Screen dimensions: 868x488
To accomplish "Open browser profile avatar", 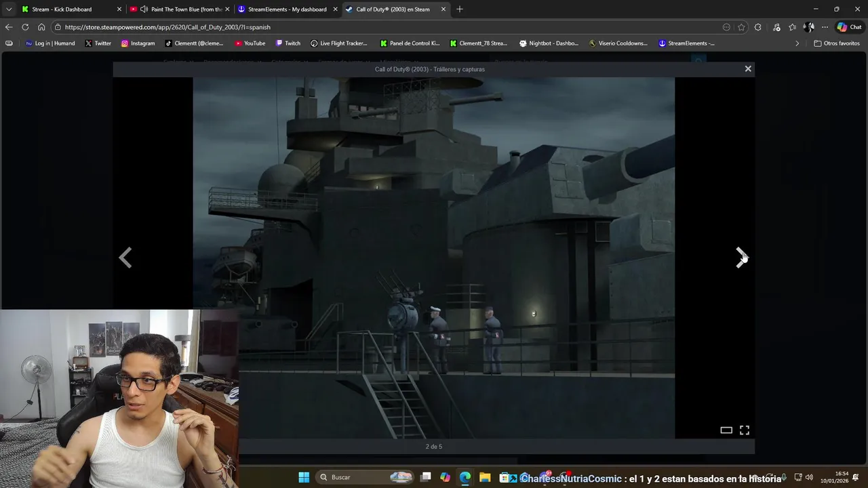I will point(808,27).
